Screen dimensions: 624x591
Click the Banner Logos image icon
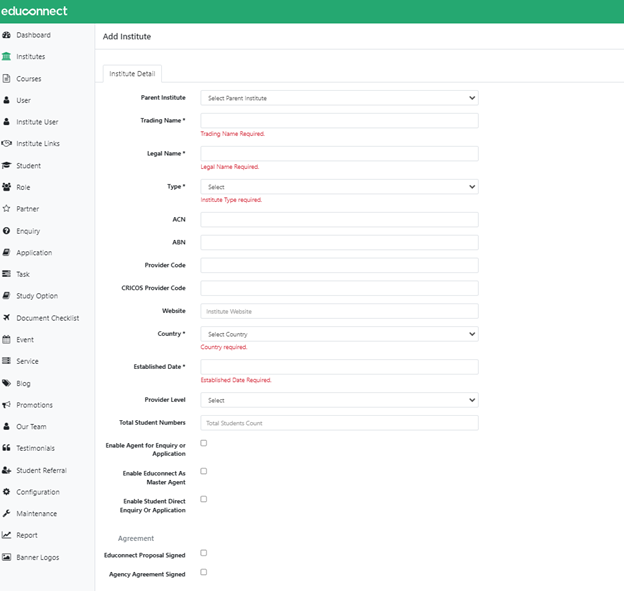(6, 557)
